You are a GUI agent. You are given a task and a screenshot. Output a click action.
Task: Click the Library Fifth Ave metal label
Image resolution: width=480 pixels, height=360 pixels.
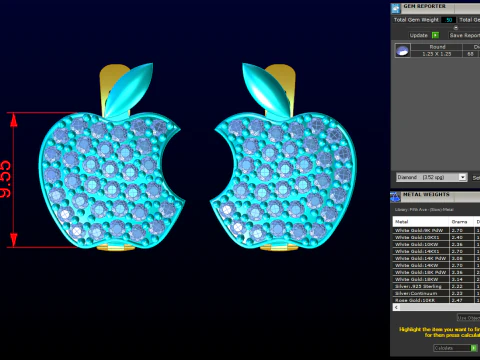424,210
